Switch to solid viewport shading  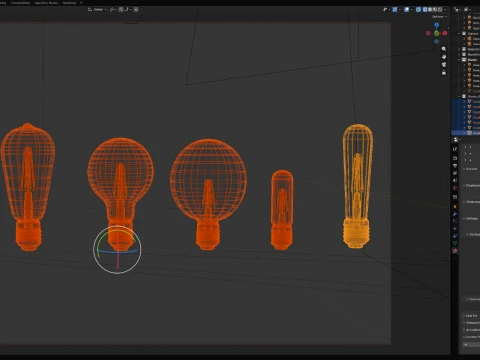click(x=430, y=9)
